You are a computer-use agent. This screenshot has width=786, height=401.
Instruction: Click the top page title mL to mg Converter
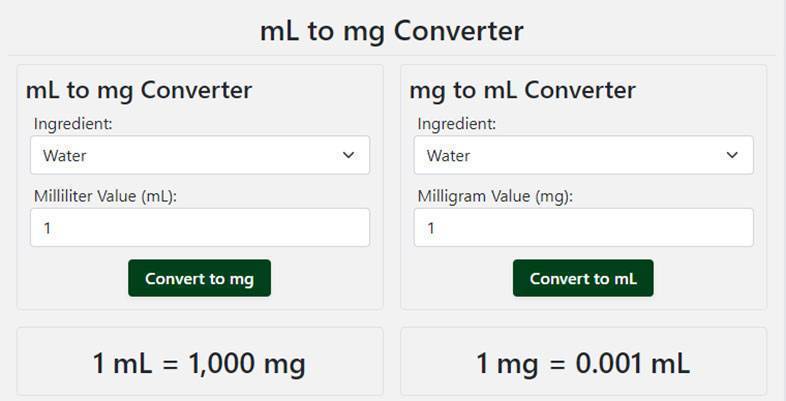click(x=392, y=31)
